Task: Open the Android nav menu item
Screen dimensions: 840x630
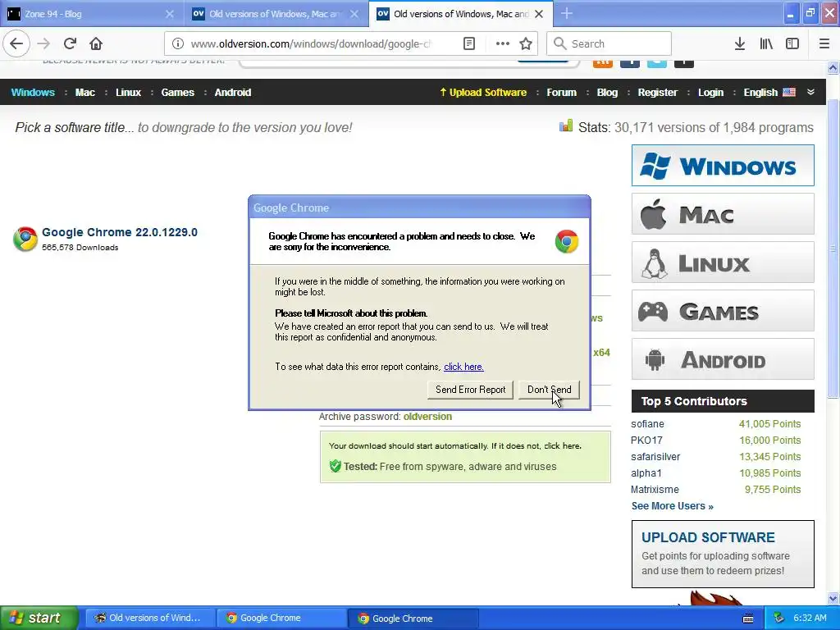Action: [233, 92]
